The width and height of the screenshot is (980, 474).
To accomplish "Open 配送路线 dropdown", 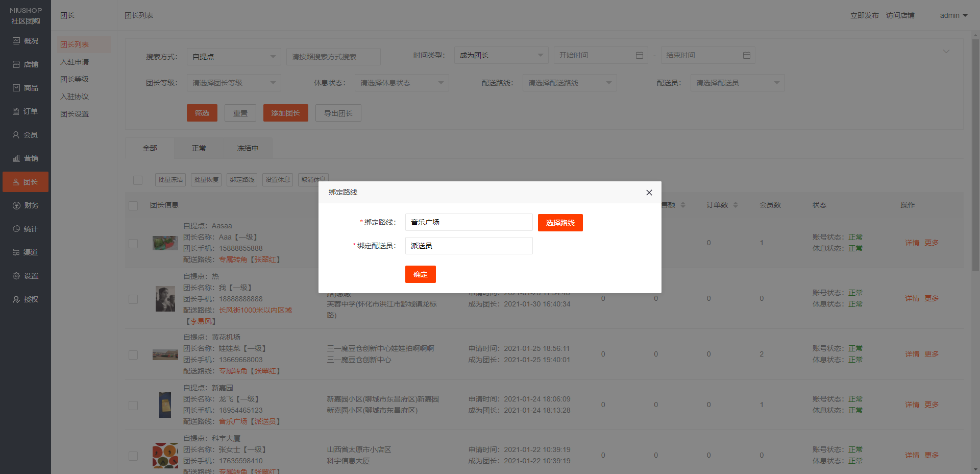I will [x=570, y=83].
